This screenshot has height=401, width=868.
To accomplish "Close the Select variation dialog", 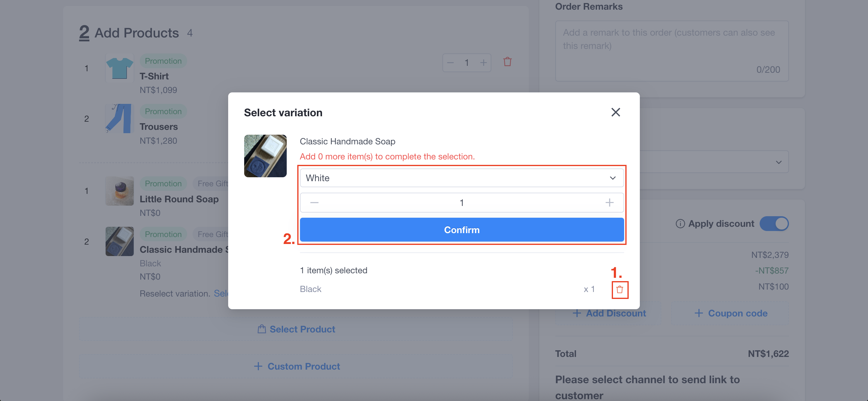I will pyautogui.click(x=616, y=112).
